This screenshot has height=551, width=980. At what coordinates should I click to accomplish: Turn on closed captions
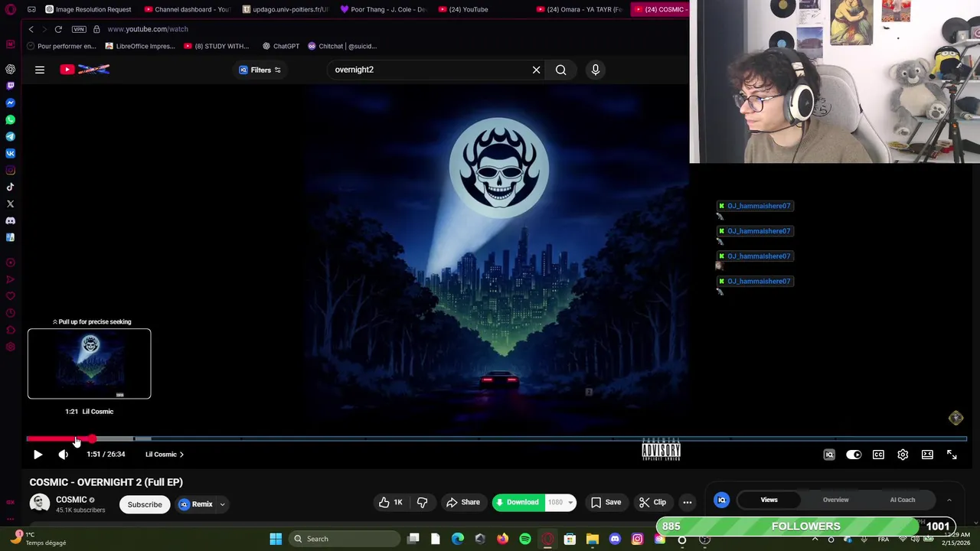click(x=878, y=455)
